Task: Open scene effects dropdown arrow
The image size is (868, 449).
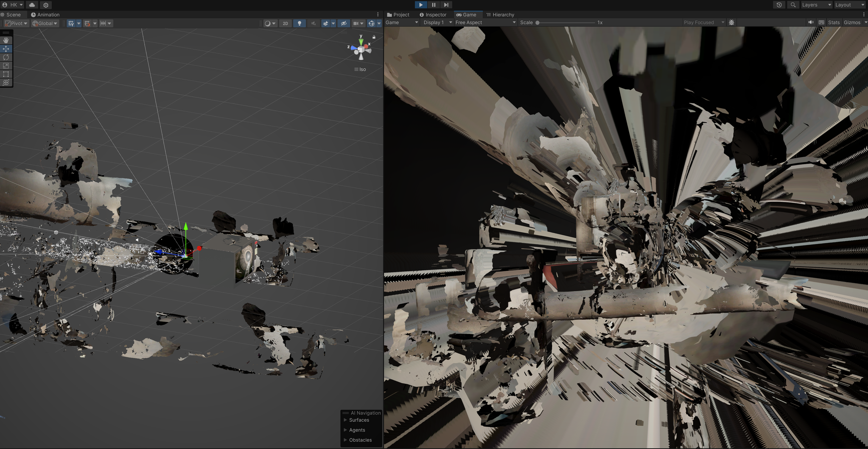Action: [333, 23]
